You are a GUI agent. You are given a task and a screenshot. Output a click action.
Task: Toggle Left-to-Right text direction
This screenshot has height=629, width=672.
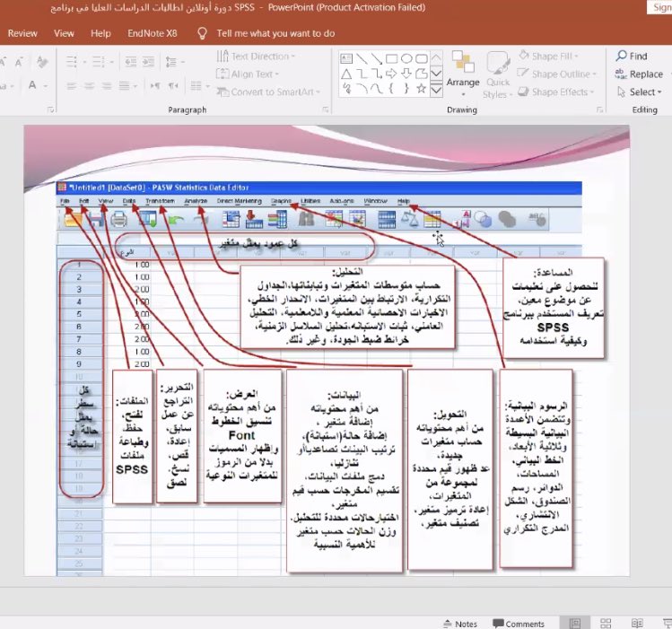155,86
